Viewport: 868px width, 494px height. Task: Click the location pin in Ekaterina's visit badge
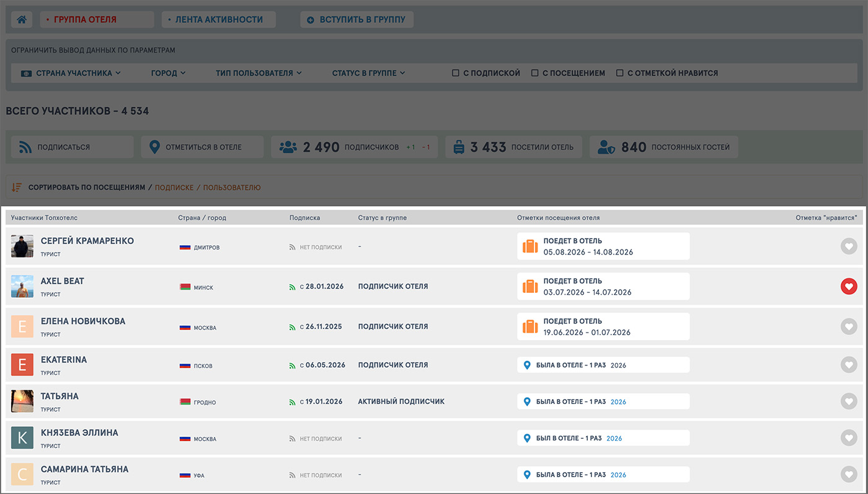coord(527,365)
